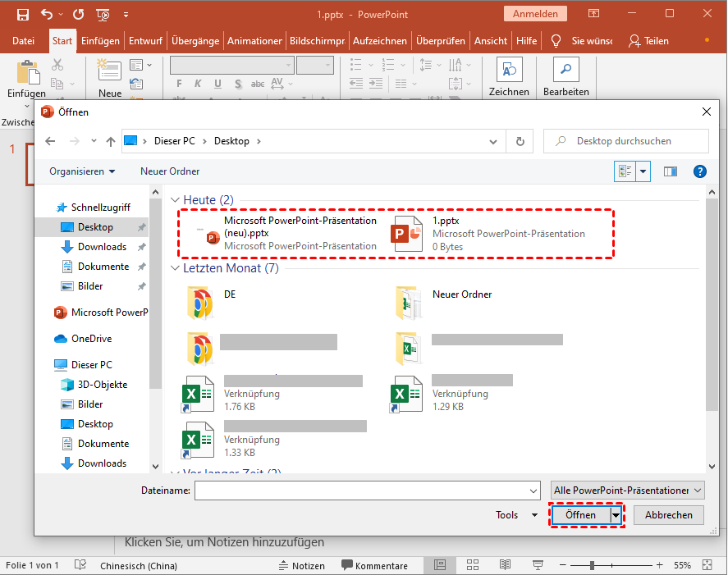This screenshot has width=728, height=575.
Task: Refresh the Desktop folder listing
Action: 520,141
